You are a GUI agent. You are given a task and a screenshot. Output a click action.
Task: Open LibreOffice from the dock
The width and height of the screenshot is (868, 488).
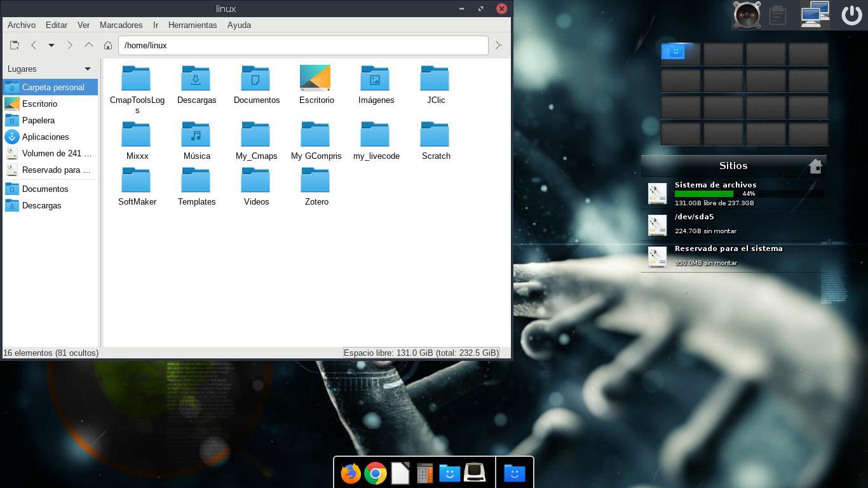point(400,473)
